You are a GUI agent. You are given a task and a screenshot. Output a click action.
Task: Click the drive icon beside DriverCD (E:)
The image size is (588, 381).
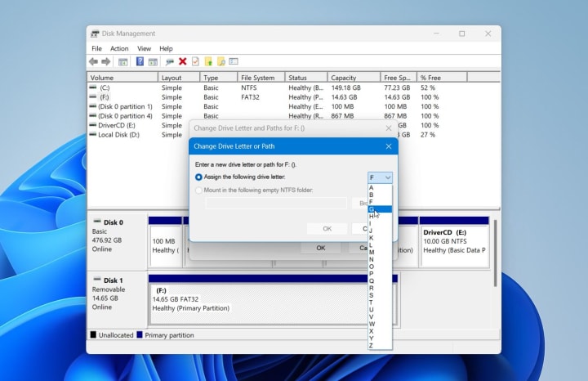[92, 125]
